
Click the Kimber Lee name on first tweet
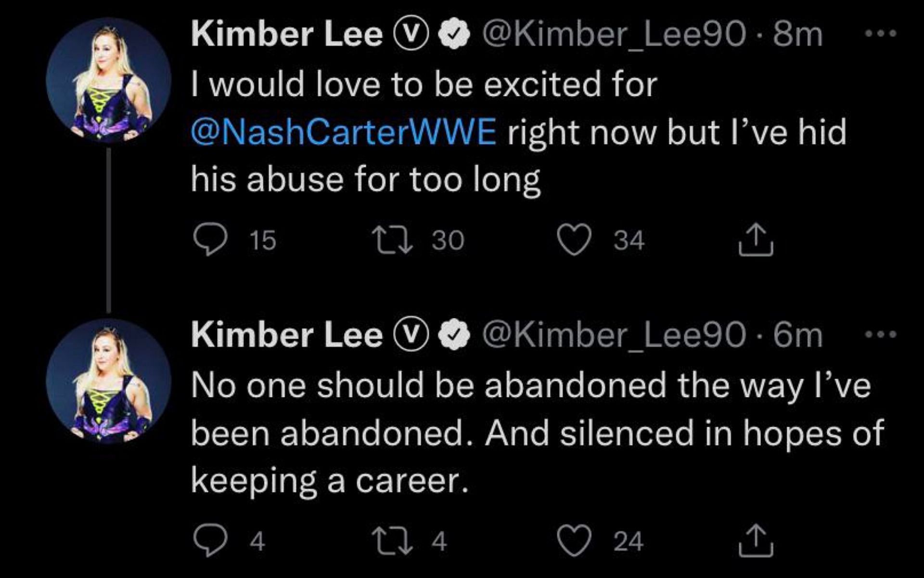click(286, 35)
